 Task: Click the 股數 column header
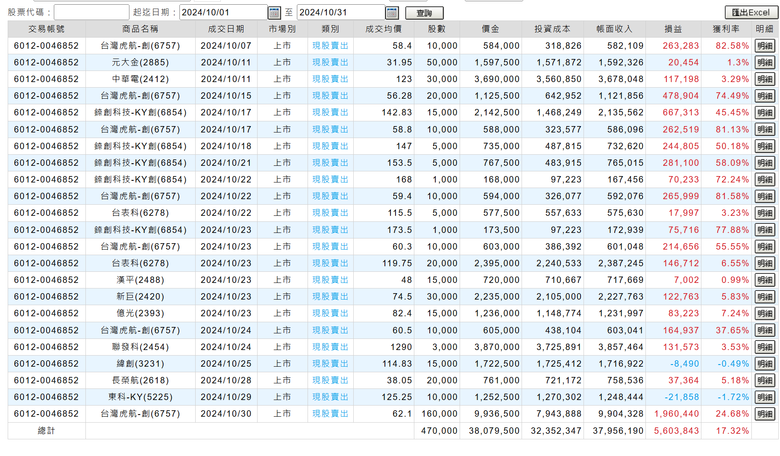tap(437, 29)
